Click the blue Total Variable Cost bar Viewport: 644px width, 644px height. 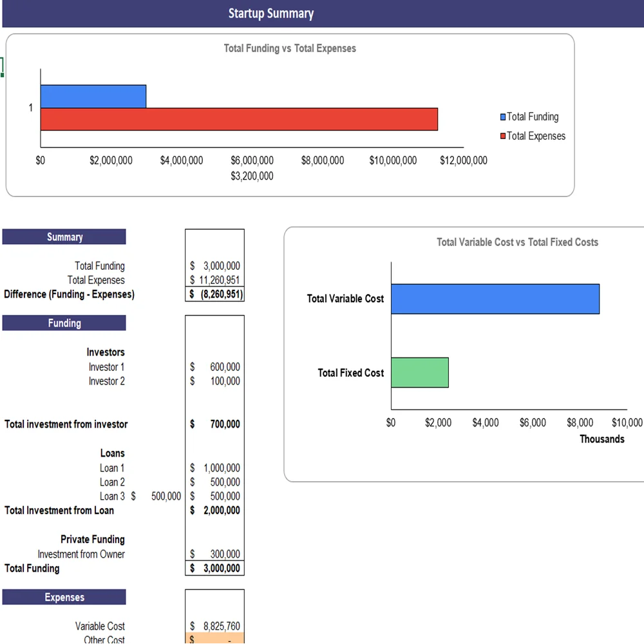pos(495,299)
